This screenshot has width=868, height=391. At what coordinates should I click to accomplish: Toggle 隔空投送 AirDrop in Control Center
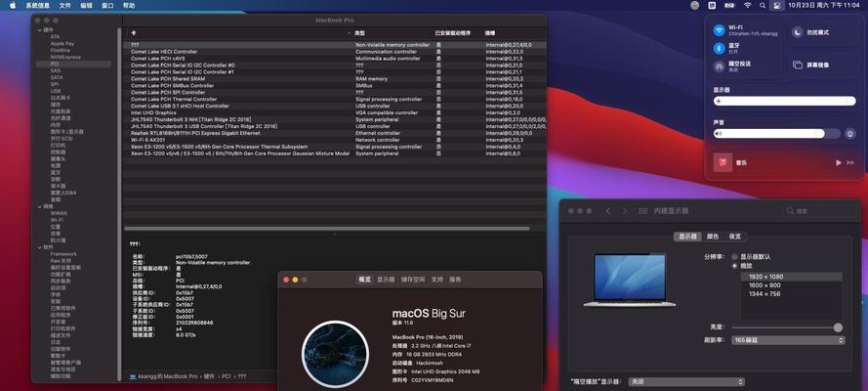[x=719, y=66]
